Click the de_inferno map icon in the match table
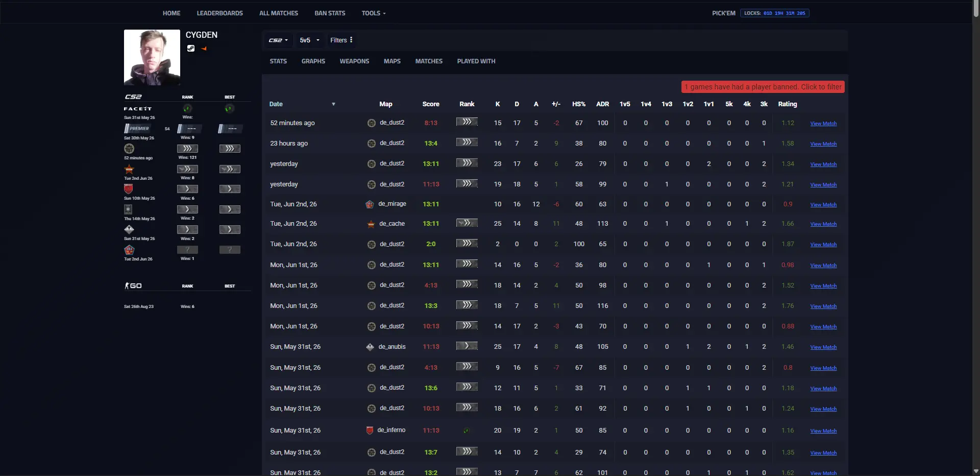 tap(370, 431)
